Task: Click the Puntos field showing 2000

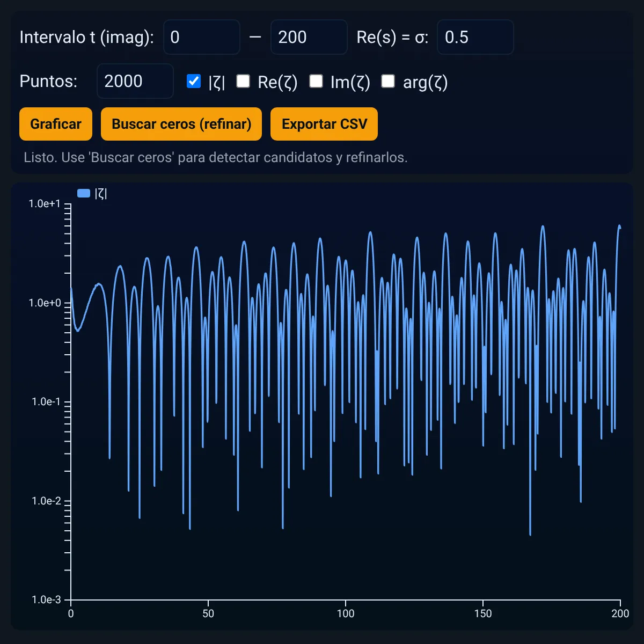Action: pyautogui.click(x=135, y=81)
